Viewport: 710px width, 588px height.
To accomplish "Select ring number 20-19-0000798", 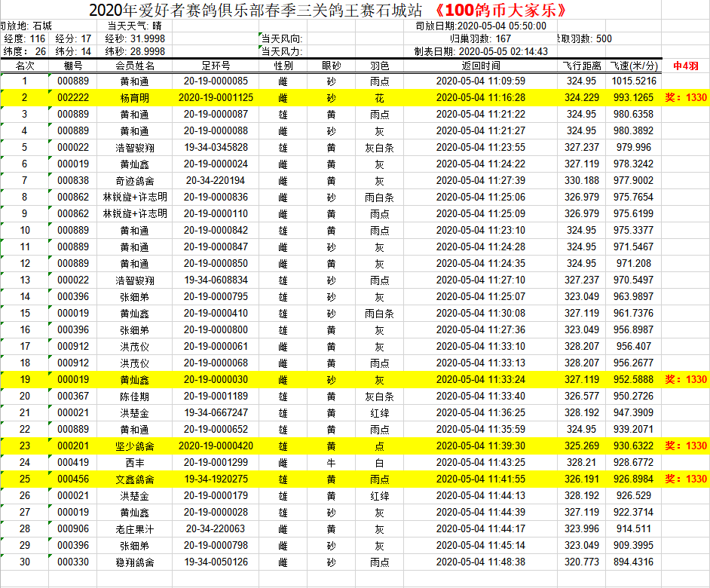I will coord(216,546).
